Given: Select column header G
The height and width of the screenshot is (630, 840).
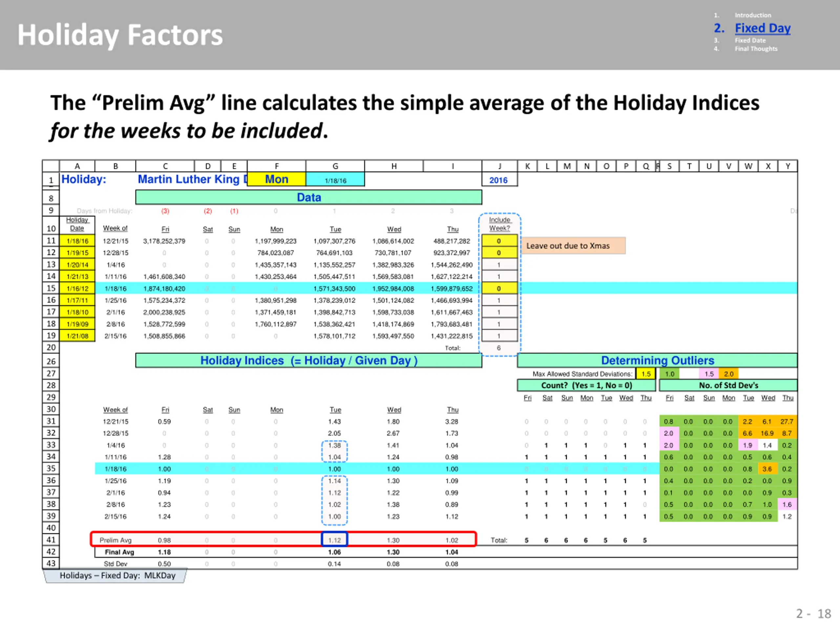Looking at the screenshot, I should pyautogui.click(x=335, y=166).
